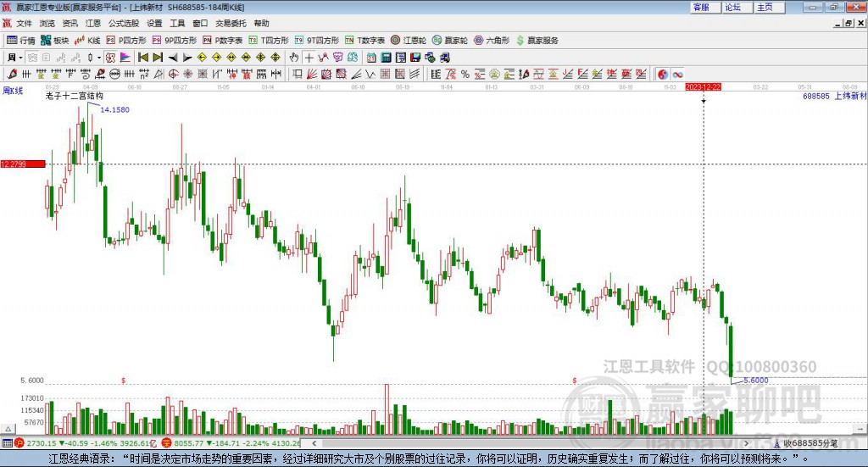Open the 工具 menu
The image size is (868, 467).
pyautogui.click(x=177, y=23)
